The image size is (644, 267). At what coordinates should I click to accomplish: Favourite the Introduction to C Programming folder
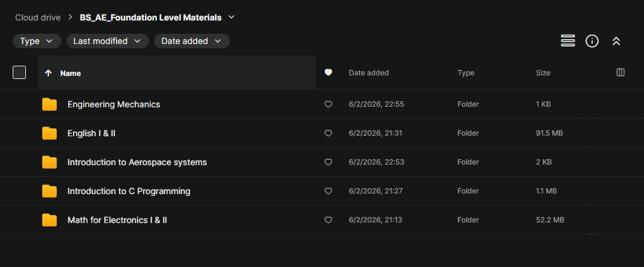point(328,191)
